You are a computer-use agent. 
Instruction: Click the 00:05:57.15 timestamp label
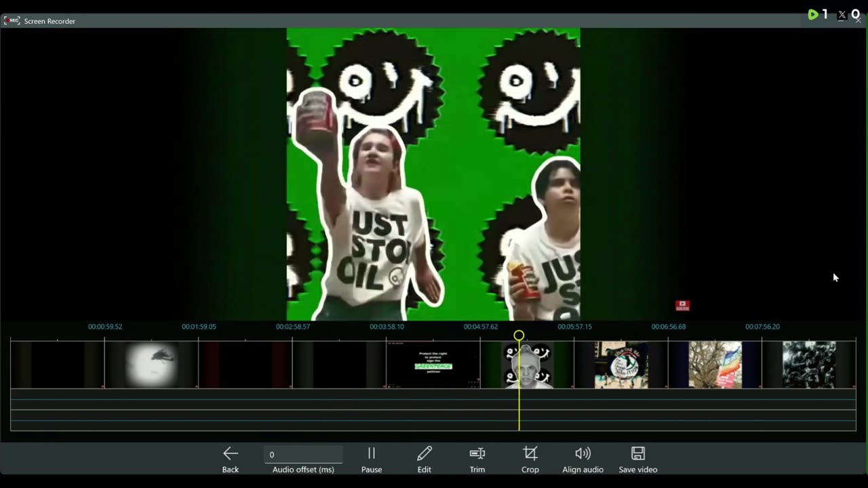click(x=574, y=327)
